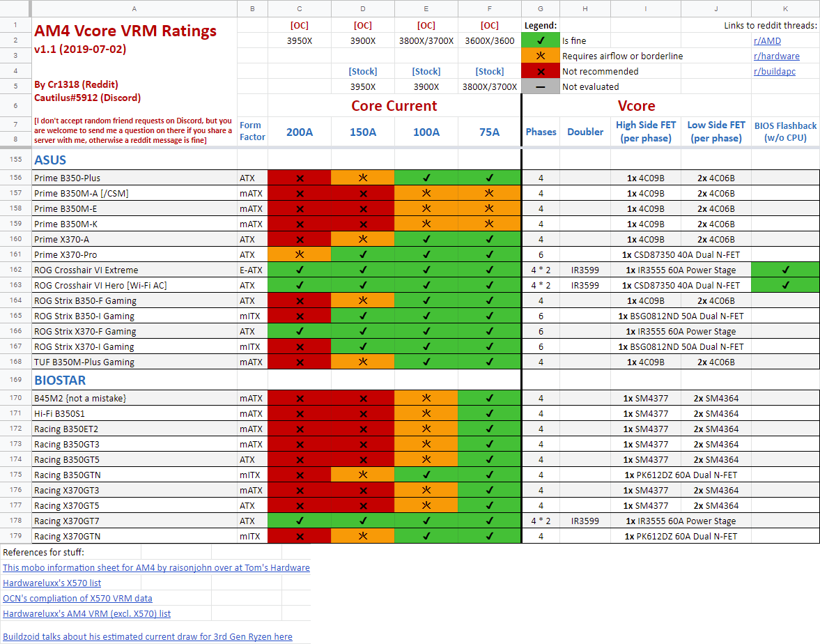This screenshot has width=820, height=644.
Task: Select the 'Racing X370GT7' cell
Action: (134, 521)
